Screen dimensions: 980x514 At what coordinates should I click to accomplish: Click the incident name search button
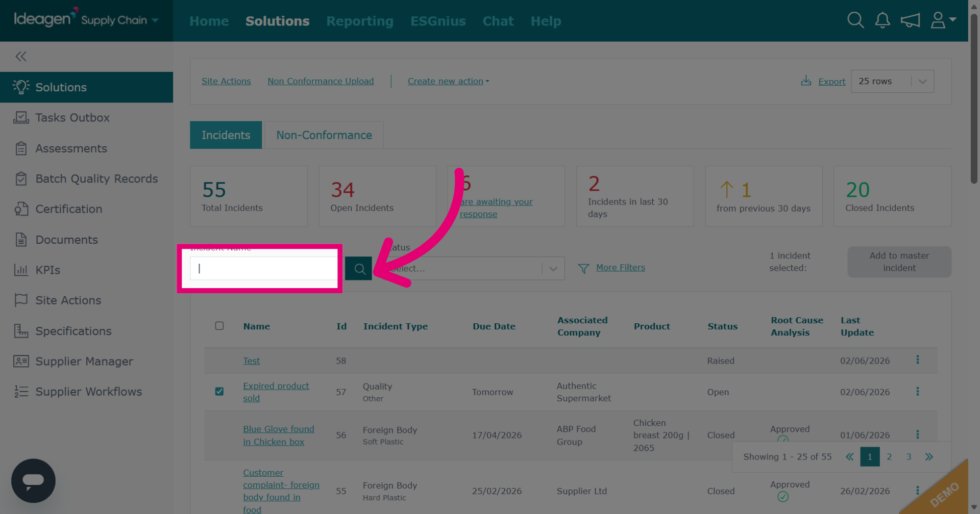[359, 269]
